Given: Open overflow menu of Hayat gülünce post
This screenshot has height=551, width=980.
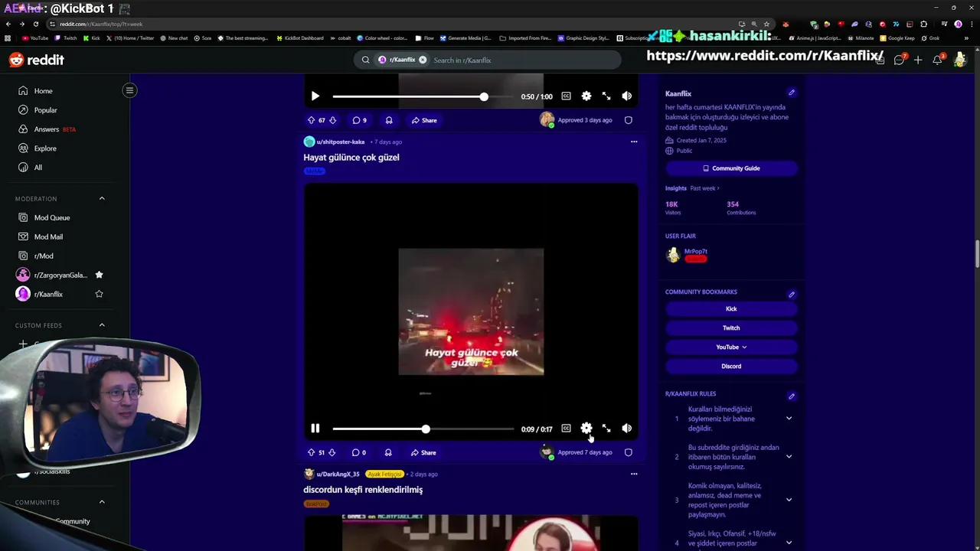Looking at the screenshot, I should [x=633, y=142].
